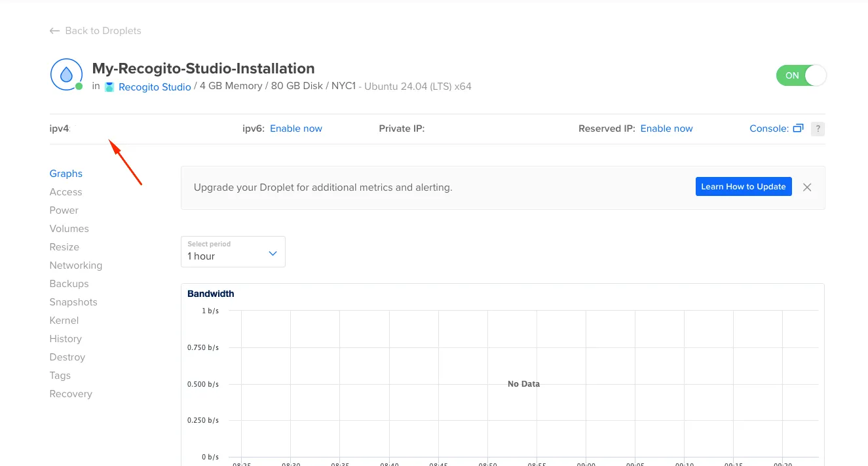Click the back arrow to Droplets

coord(54,31)
